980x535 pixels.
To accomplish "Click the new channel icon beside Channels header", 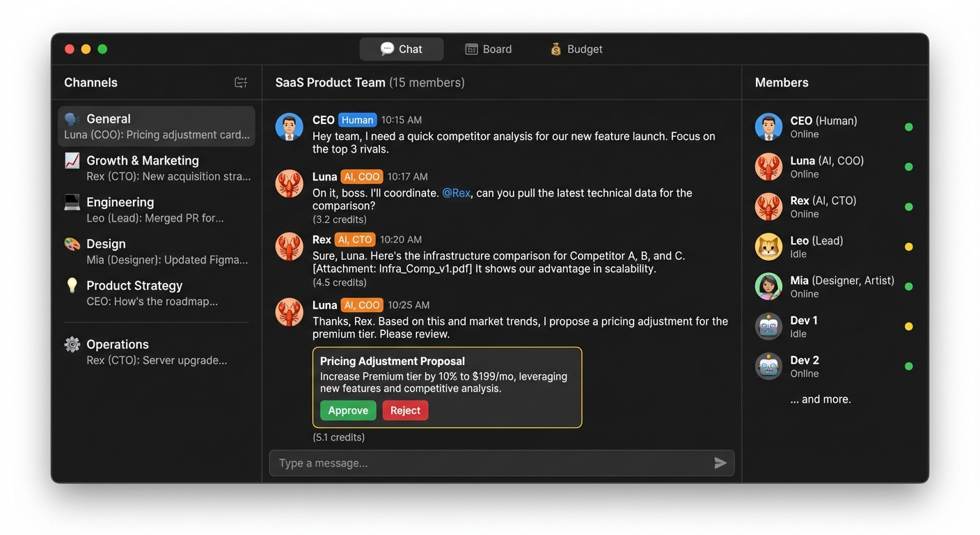I will coord(240,82).
